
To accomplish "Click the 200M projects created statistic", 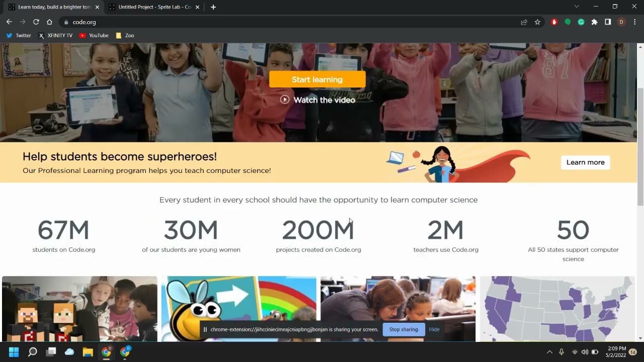I will (x=318, y=236).
